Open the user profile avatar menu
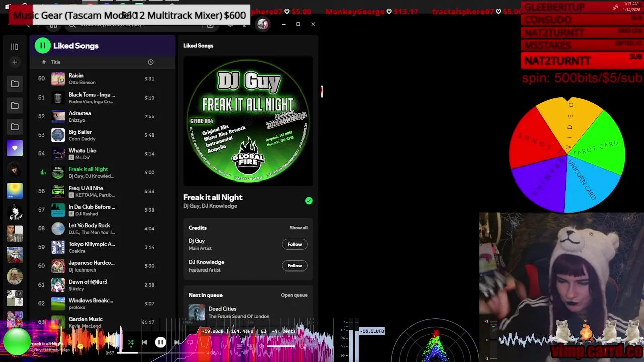The image size is (644, 362). [262, 24]
